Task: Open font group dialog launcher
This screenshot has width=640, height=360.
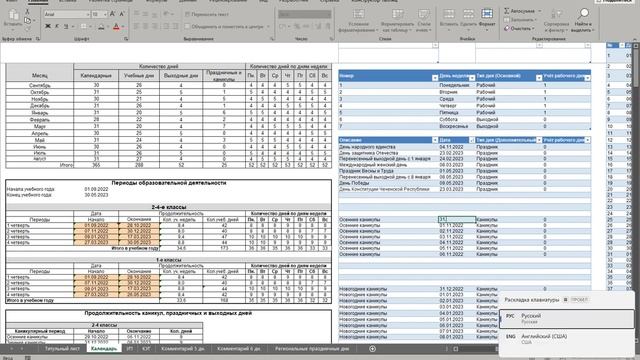Action: pos(126,39)
